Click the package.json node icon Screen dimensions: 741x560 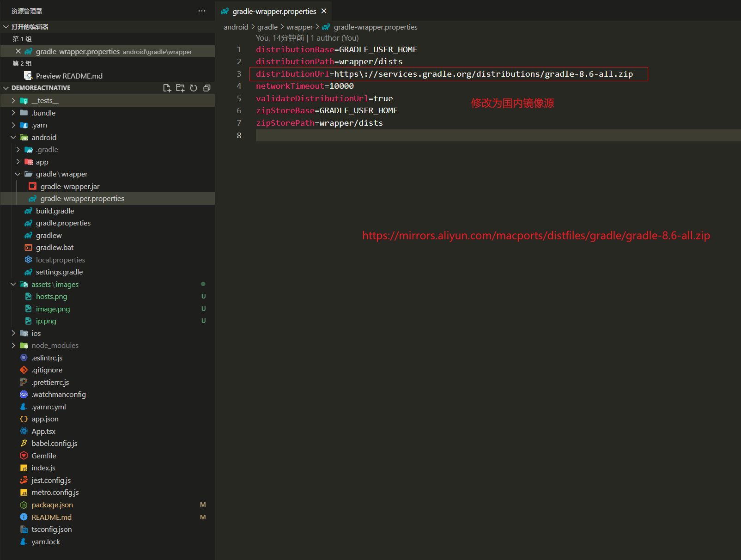(24, 505)
